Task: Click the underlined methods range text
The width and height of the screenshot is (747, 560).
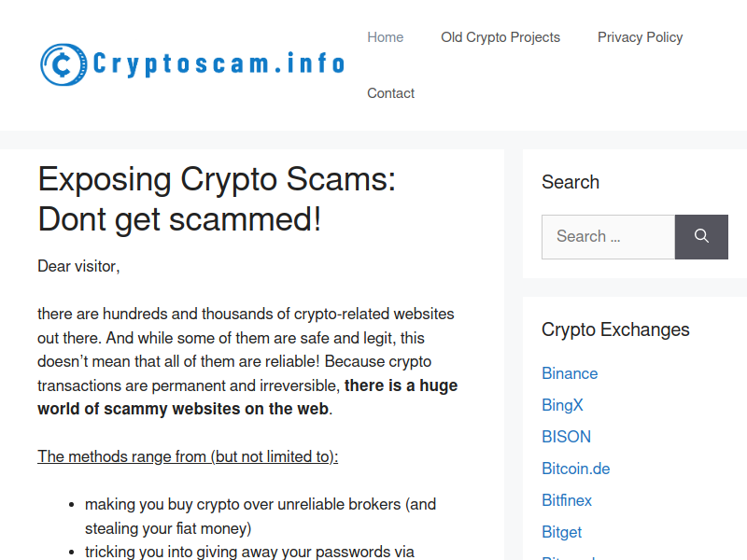Action: 188,456
